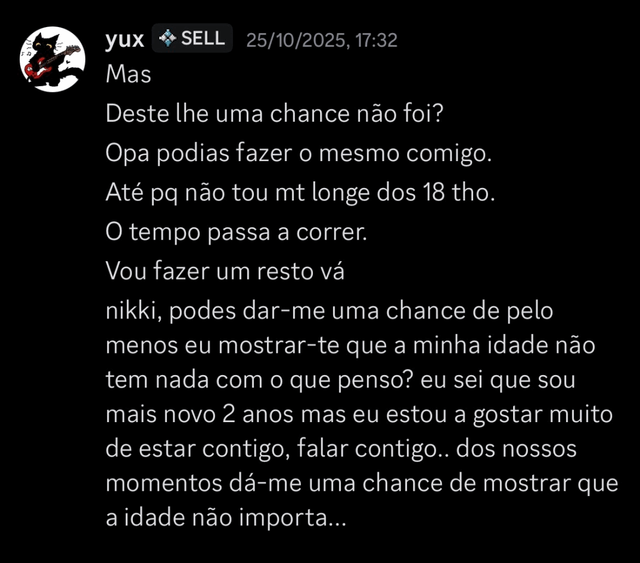Click the 25/10/2025, 17:32 timestamp
640x563 pixels.
pyautogui.click(x=322, y=40)
